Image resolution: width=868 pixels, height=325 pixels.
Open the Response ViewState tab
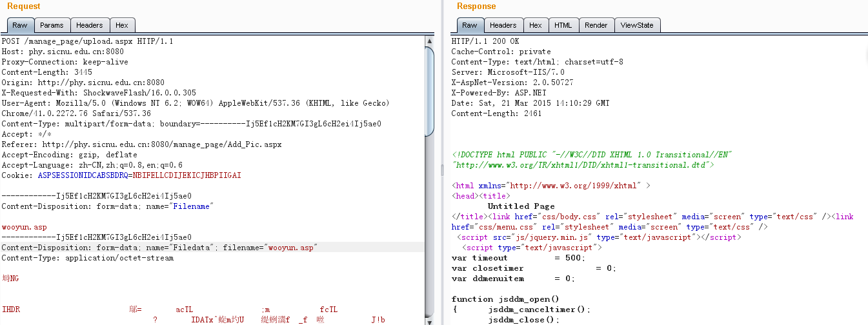click(x=637, y=25)
